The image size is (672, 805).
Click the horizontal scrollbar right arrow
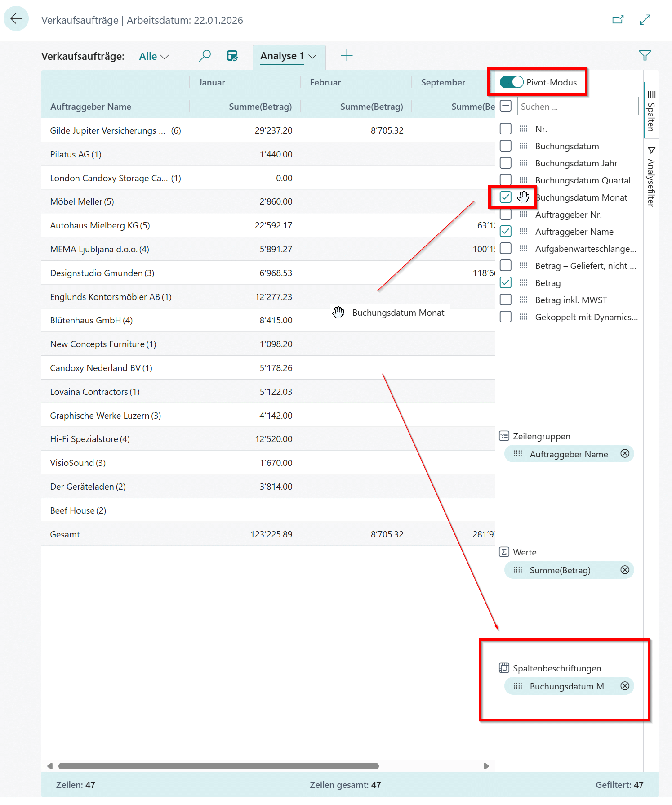486,766
